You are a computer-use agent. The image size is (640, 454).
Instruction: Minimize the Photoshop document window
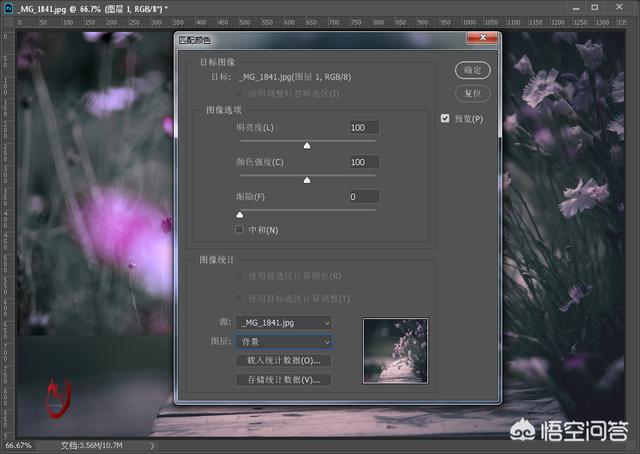(x=576, y=7)
